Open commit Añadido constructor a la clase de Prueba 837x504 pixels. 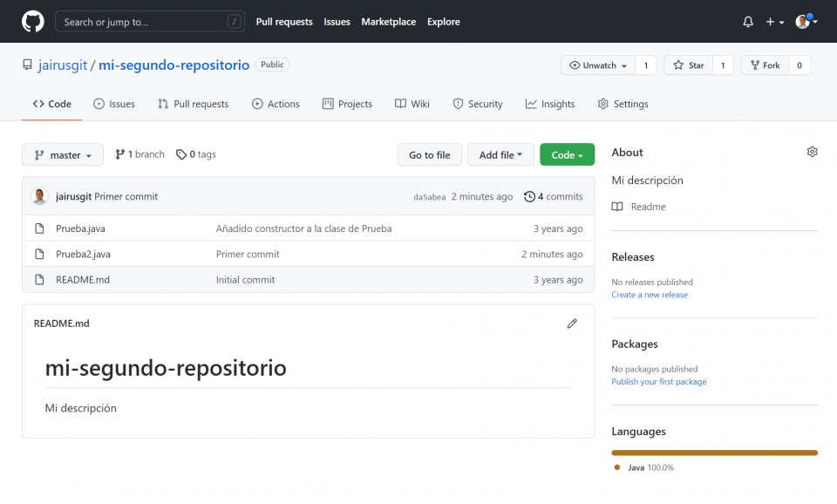click(x=303, y=228)
